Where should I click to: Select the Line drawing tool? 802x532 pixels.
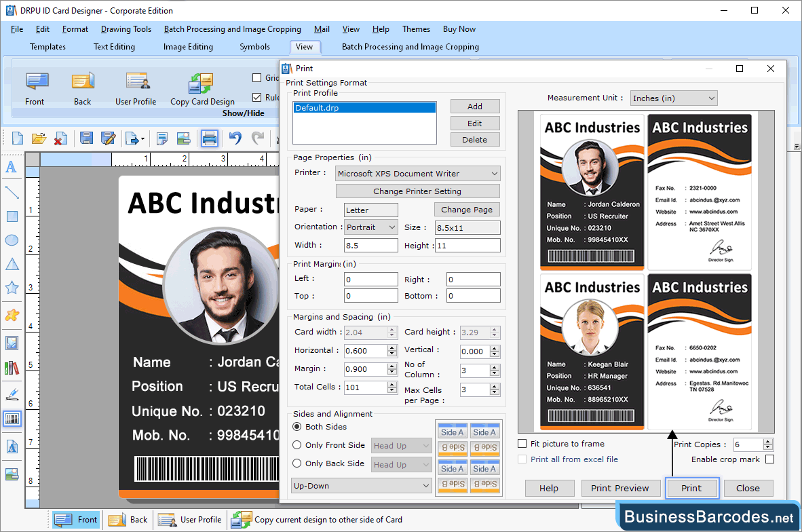pos(12,192)
